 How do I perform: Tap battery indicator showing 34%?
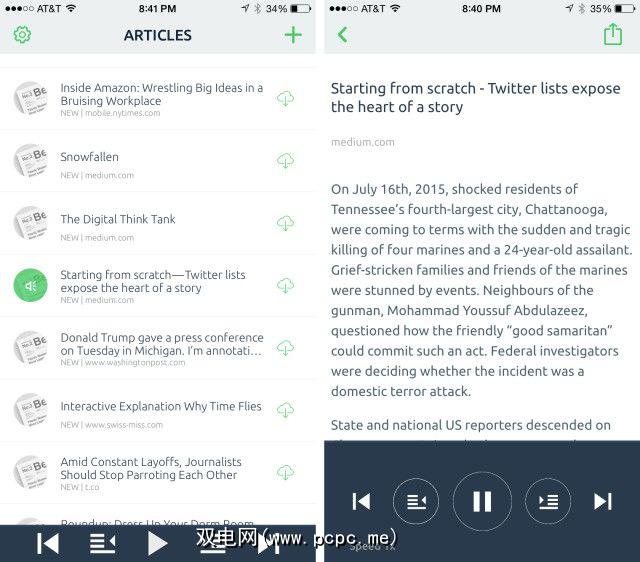point(301,8)
